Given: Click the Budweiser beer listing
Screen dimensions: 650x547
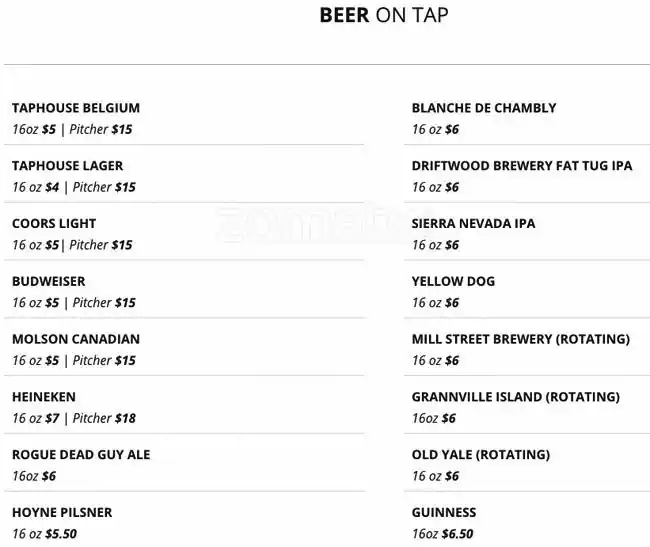Looking at the screenshot, I should coord(49,282).
